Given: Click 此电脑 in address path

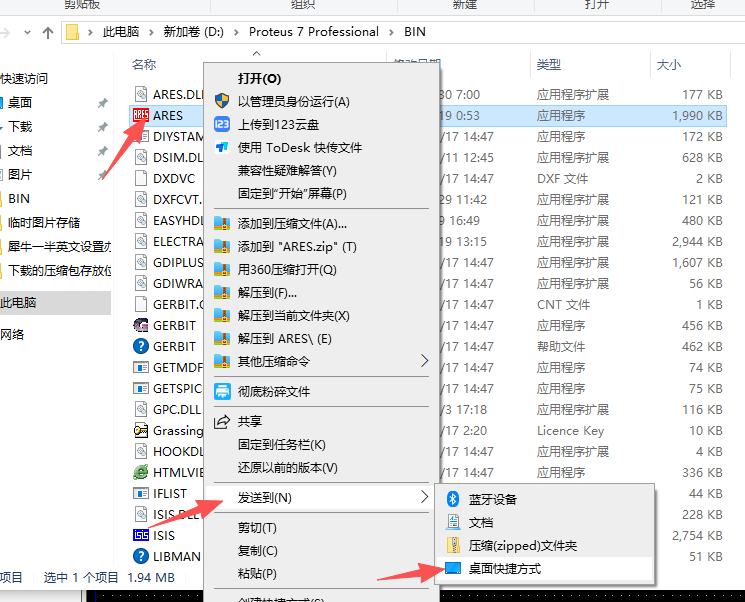Looking at the screenshot, I should tap(121, 32).
